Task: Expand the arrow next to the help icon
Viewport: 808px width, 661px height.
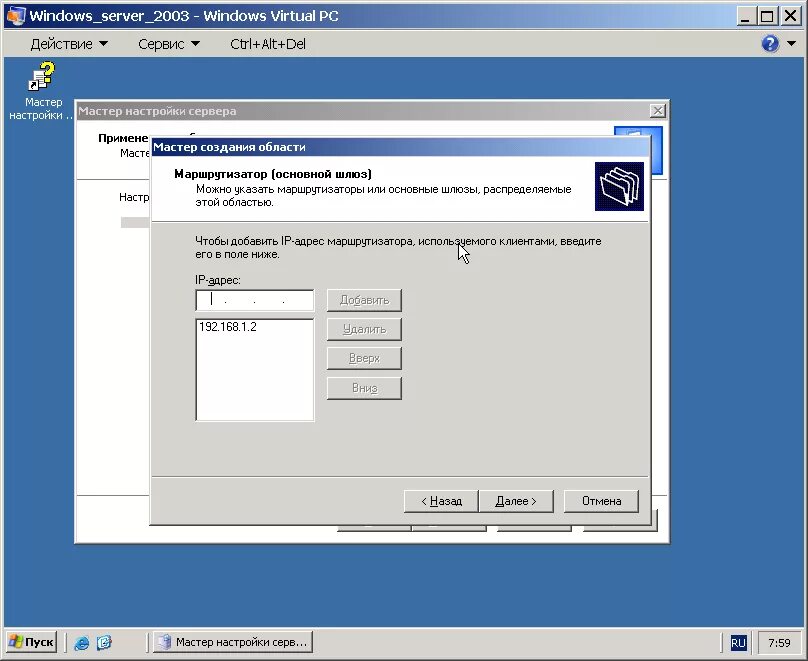Action: (792, 44)
